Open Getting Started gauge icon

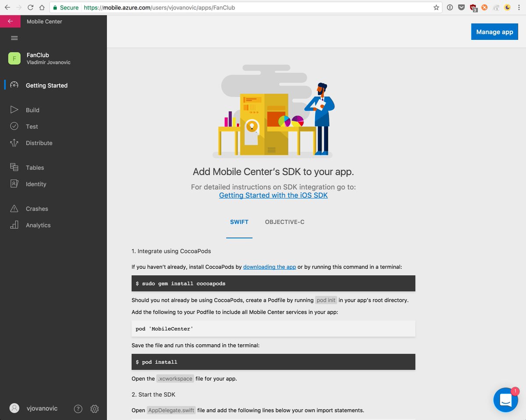[14, 85]
